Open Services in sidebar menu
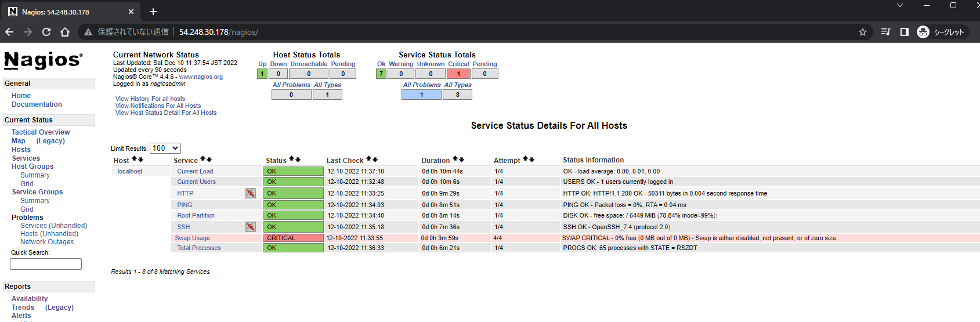This screenshot has height=322, width=980. [26, 158]
